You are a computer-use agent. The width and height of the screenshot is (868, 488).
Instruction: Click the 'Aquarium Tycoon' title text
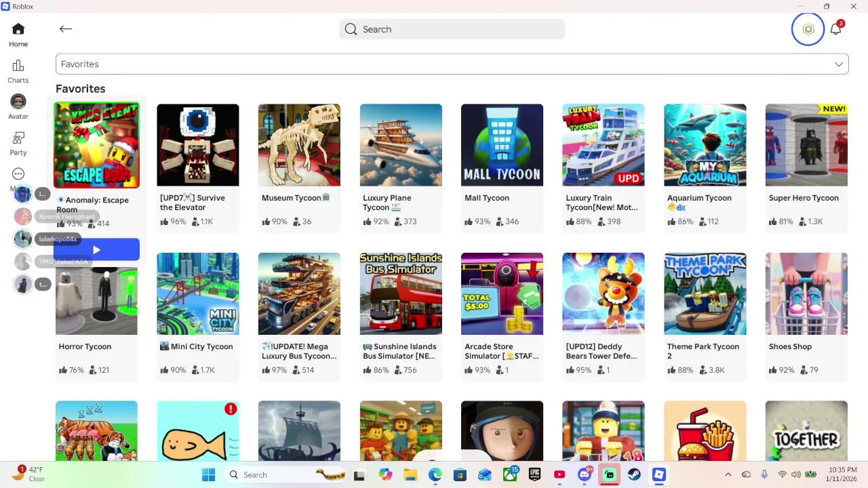699,198
